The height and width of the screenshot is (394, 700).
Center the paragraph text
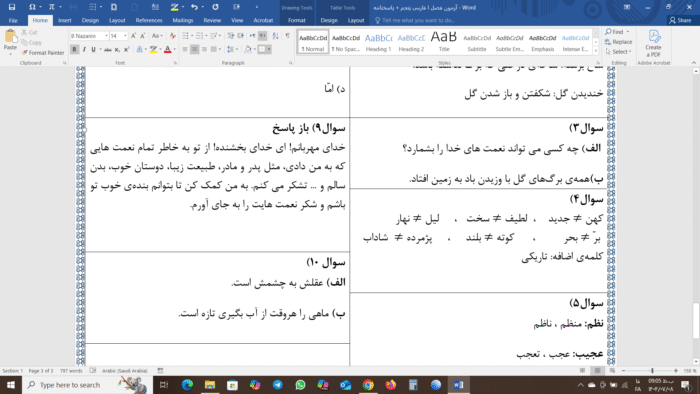[195, 50]
